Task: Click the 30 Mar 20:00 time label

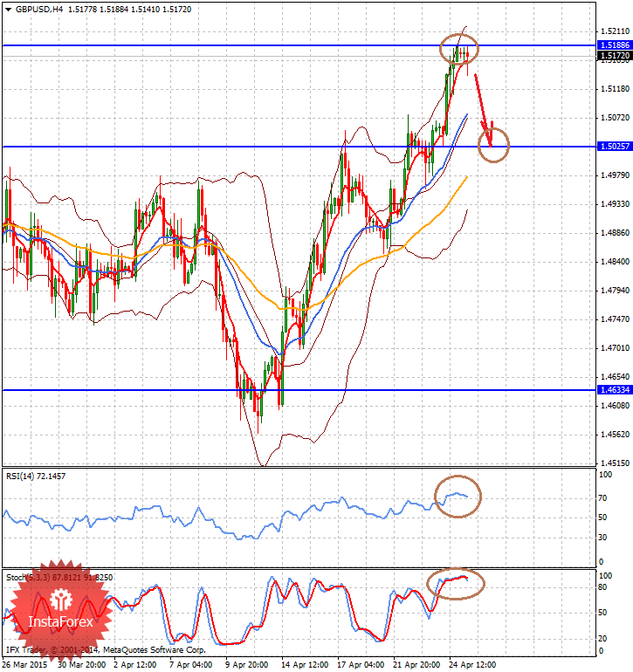Action: [81, 665]
